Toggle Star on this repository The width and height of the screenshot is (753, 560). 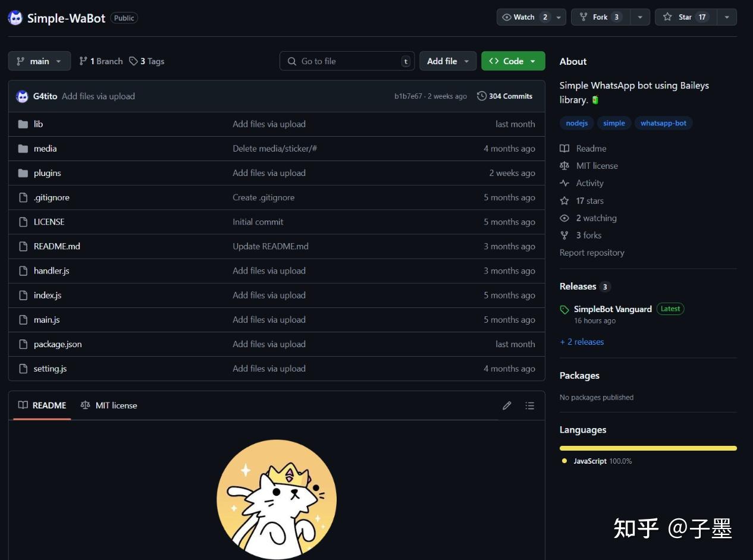click(686, 17)
